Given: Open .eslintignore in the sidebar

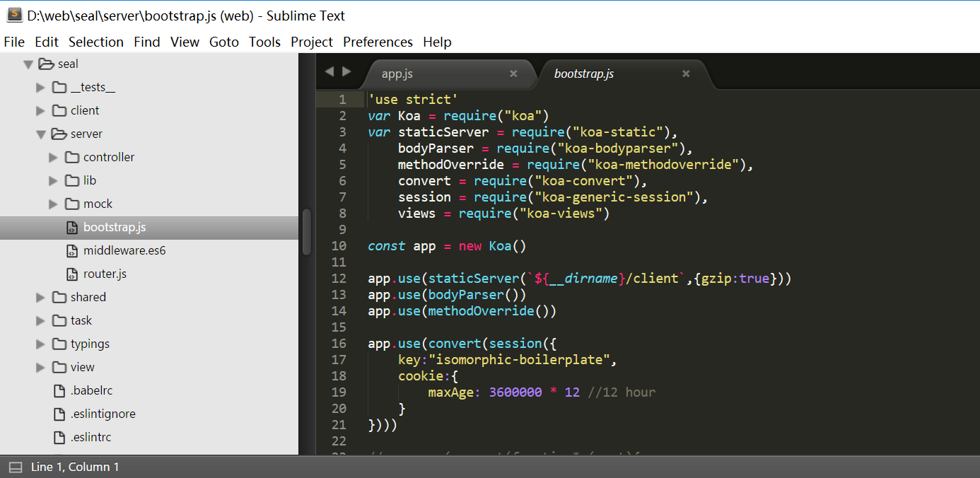Looking at the screenshot, I should tap(103, 414).
